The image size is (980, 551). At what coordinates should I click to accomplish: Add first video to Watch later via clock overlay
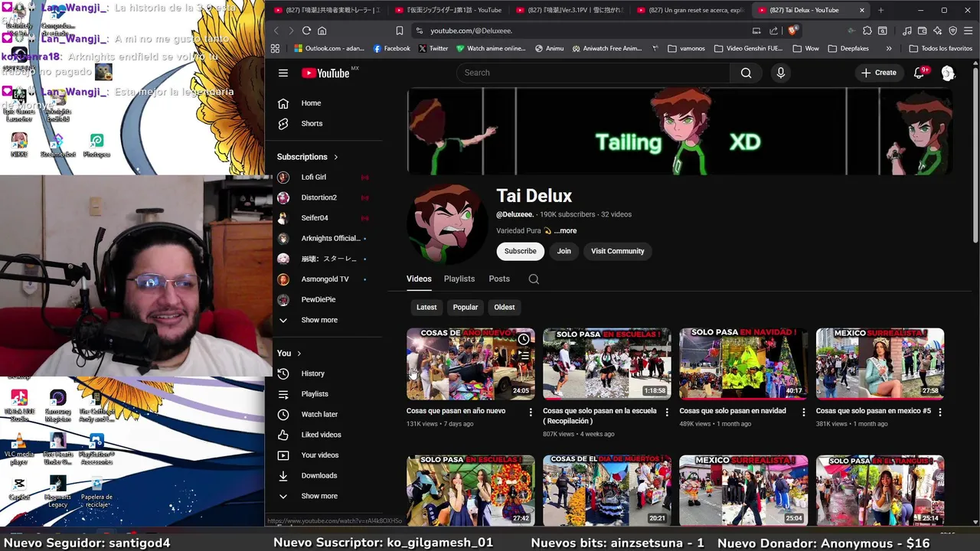point(524,339)
